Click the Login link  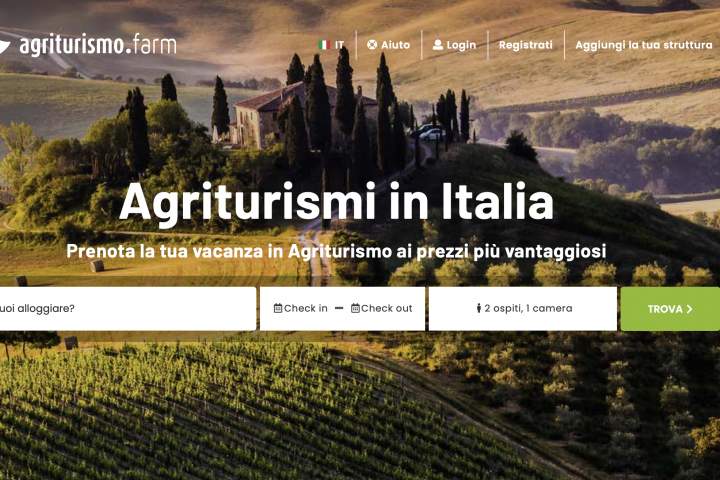pos(455,45)
